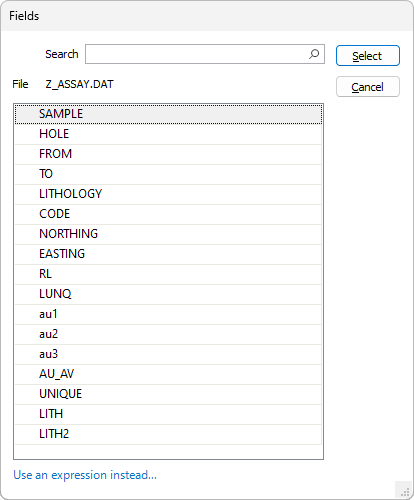The height and width of the screenshot is (500, 414).
Task: Choose the FROM field
Action: coord(168,154)
